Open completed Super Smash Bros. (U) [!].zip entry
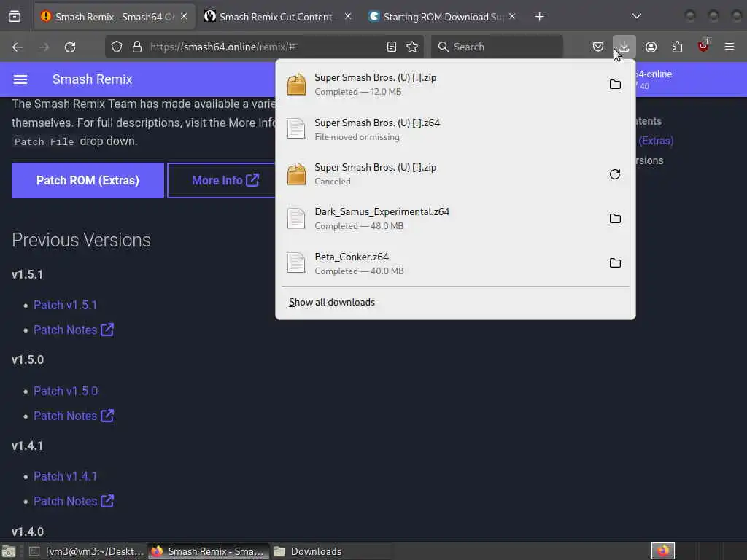This screenshot has width=747, height=560. (x=441, y=85)
